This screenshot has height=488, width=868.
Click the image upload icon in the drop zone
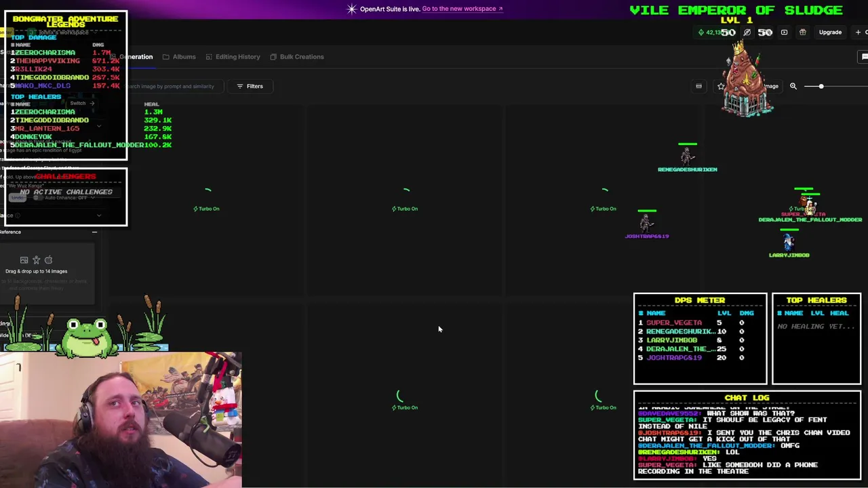coord(24,260)
